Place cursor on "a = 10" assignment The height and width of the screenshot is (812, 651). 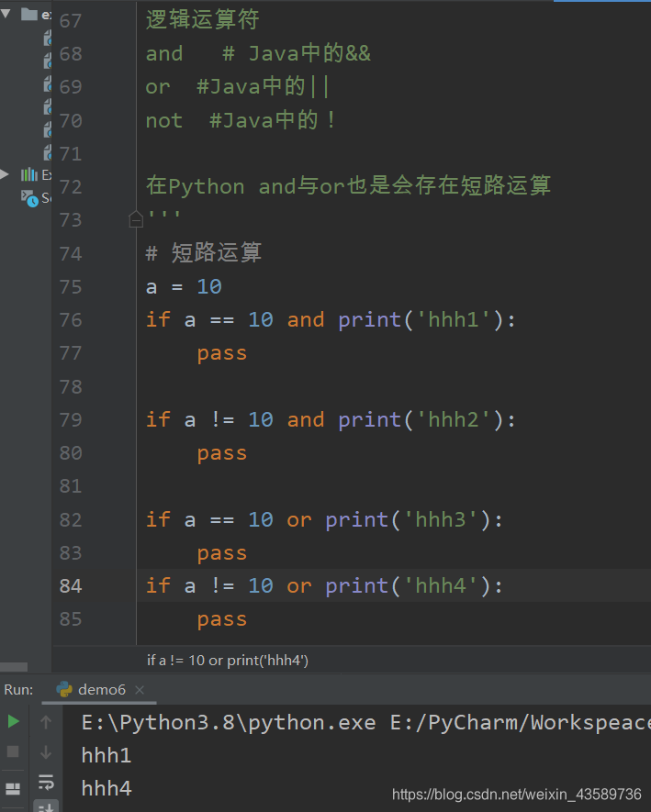point(184,286)
